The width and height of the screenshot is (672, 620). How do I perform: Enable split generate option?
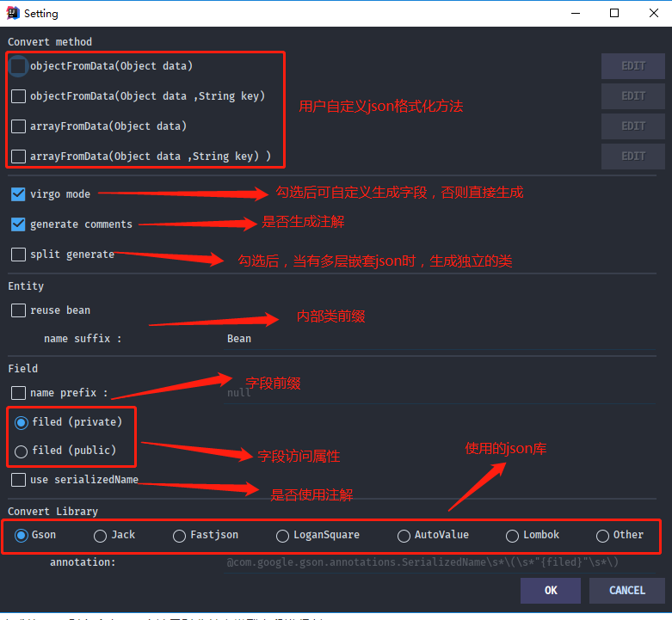coord(18,255)
